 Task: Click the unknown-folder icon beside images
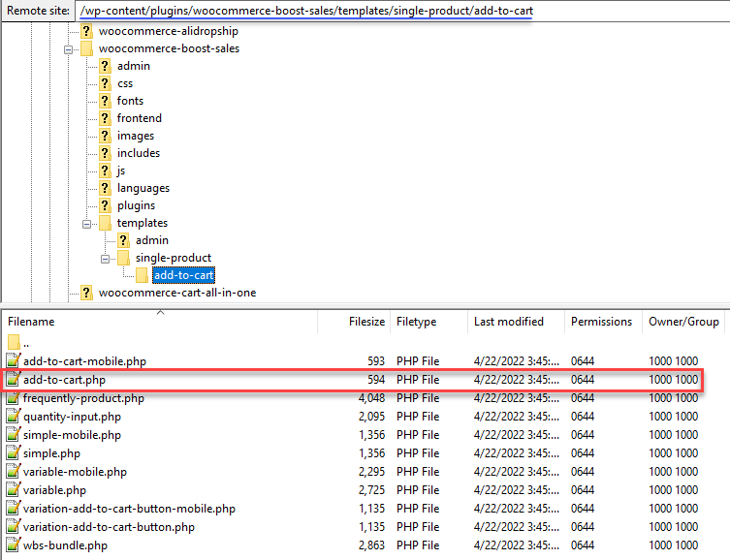coord(105,136)
